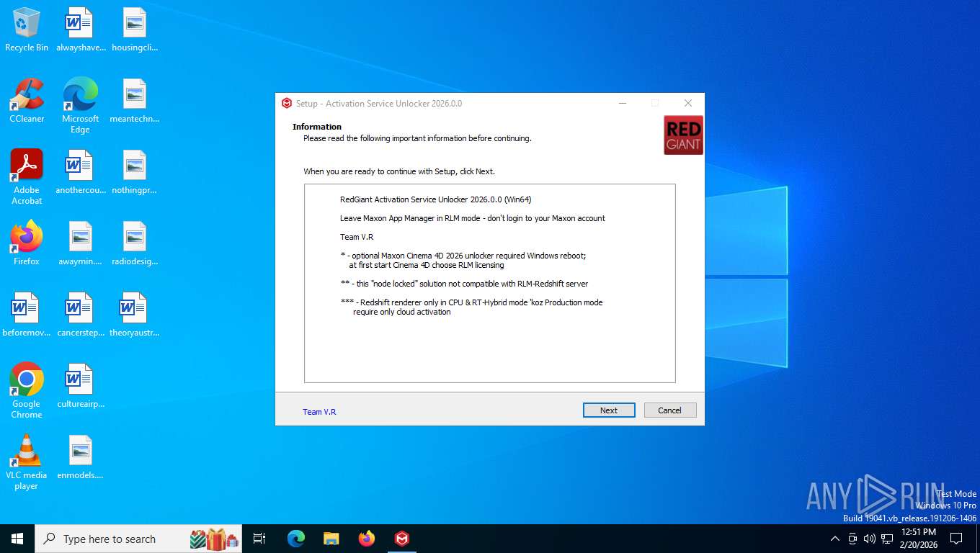Minimize the Setup window
The width and height of the screenshot is (980, 553).
click(x=622, y=103)
